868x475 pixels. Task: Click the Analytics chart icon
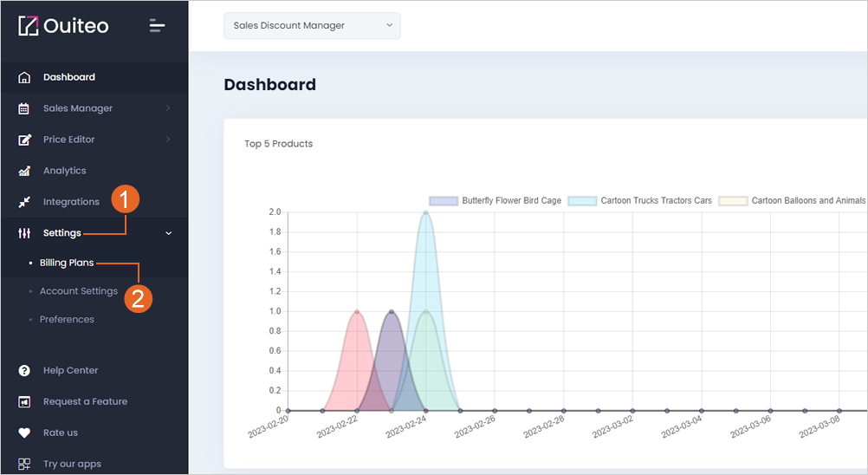23,171
